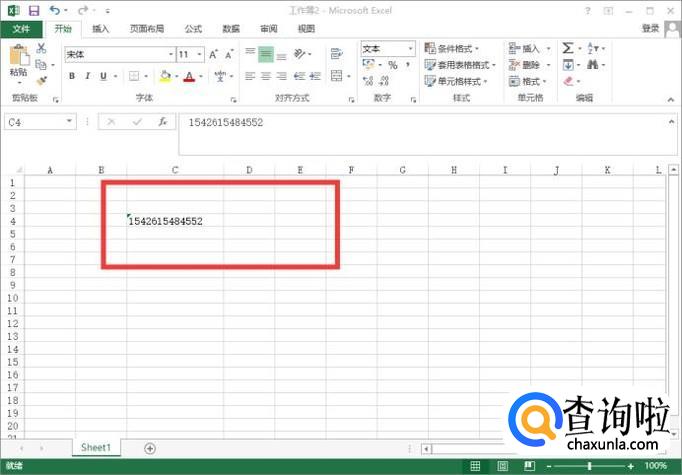This screenshot has height=475, width=682.
Task: Open the Format as Table menu
Action: pos(460,65)
